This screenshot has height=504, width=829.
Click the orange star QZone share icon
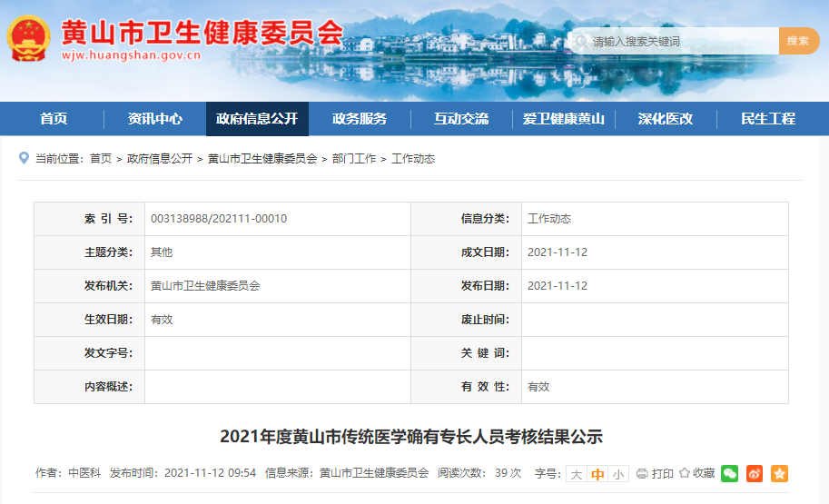tap(779, 473)
